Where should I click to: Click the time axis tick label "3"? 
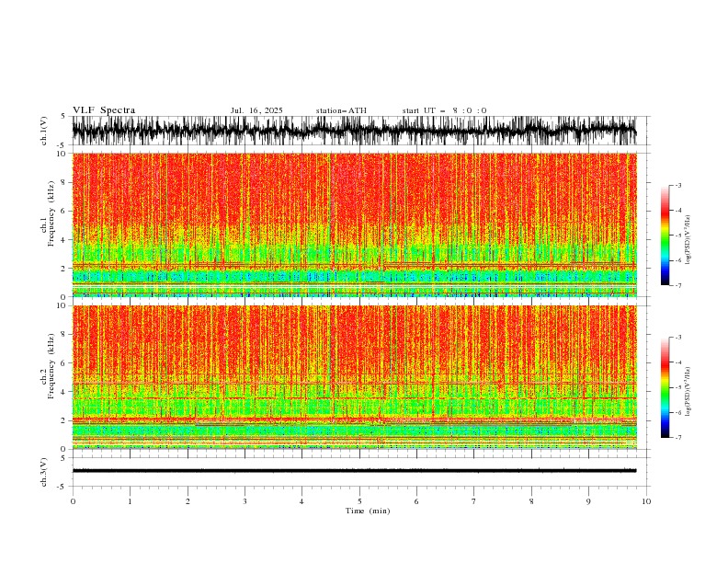tap(245, 501)
